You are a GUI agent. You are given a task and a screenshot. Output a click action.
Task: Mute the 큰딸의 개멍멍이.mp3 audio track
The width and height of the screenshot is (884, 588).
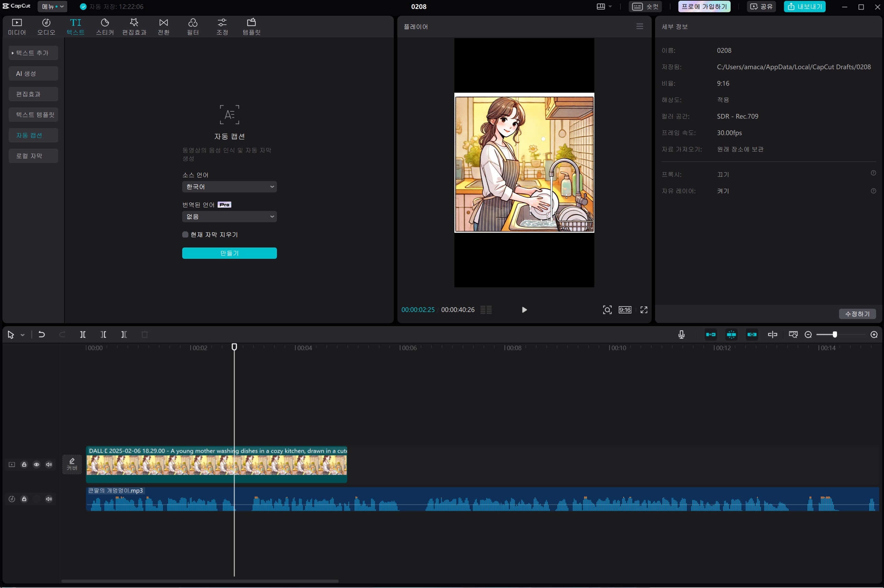coord(49,499)
